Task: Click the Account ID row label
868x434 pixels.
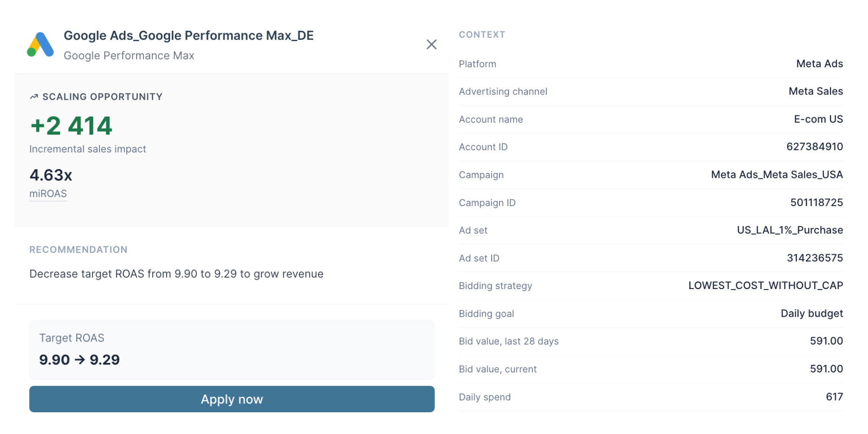Action: (483, 147)
